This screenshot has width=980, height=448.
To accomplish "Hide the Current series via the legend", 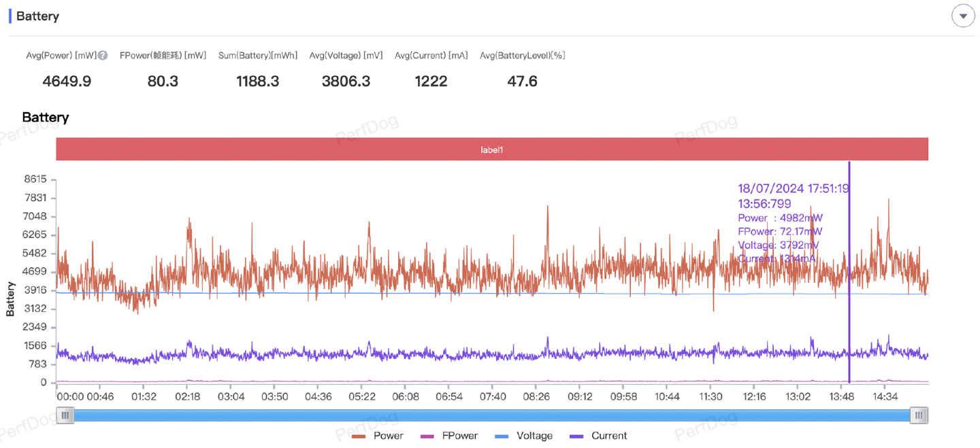I will [609, 436].
